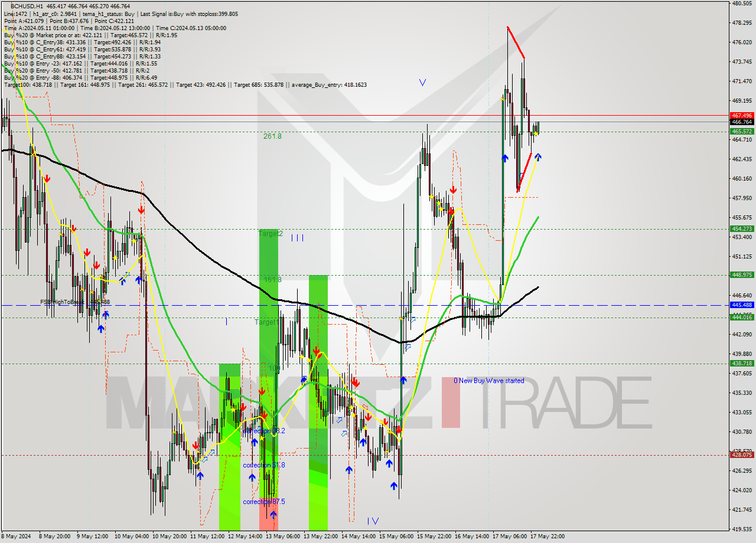Click the 'Target2' label on green column
This screenshot has height=543, width=756.
click(271, 234)
